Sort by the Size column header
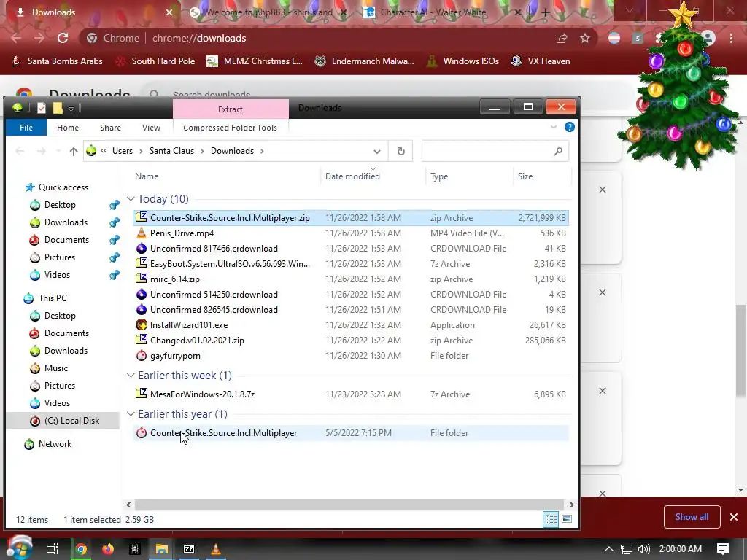Screen dimensions: 747x560 (525, 176)
